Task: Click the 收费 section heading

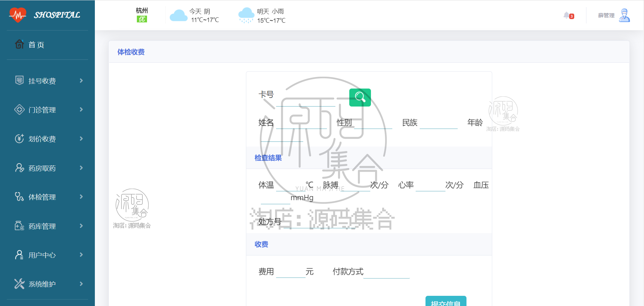Action: pos(262,244)
